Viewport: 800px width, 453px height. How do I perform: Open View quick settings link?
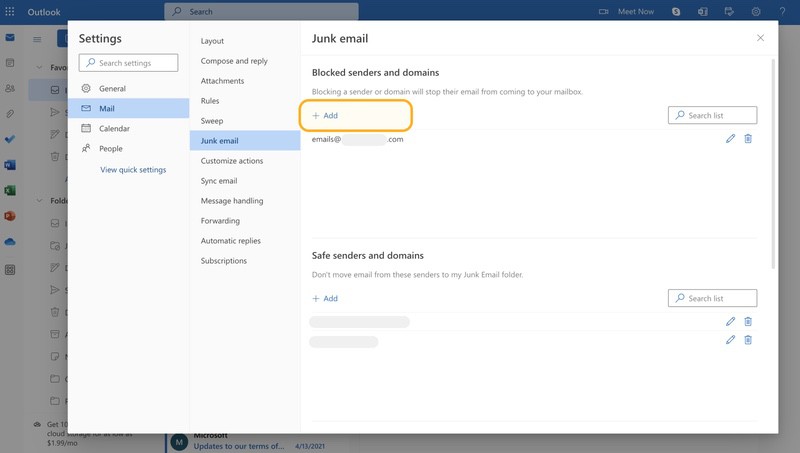(x=133, y=170)
